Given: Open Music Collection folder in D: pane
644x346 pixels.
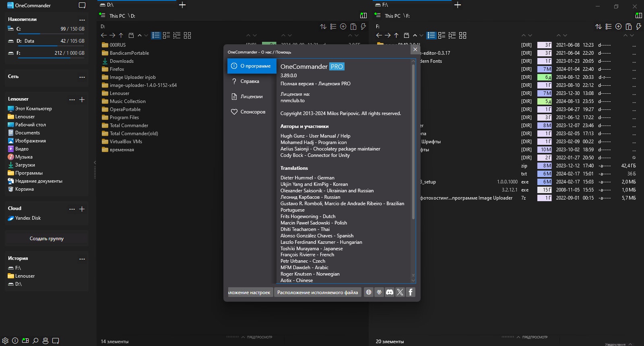Looking at the screenshot, I should click(x=127, y=101).
